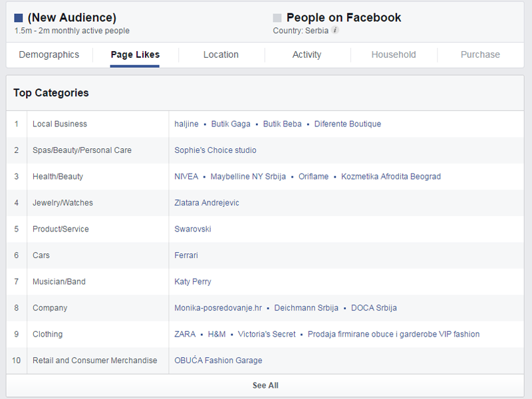Open the Ferrari page link
This screenshot has width=532, height=399.
[x=186, y=255]
